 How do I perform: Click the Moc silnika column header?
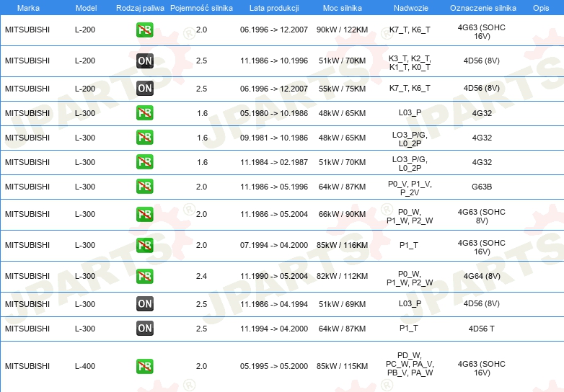coord(342,8)
